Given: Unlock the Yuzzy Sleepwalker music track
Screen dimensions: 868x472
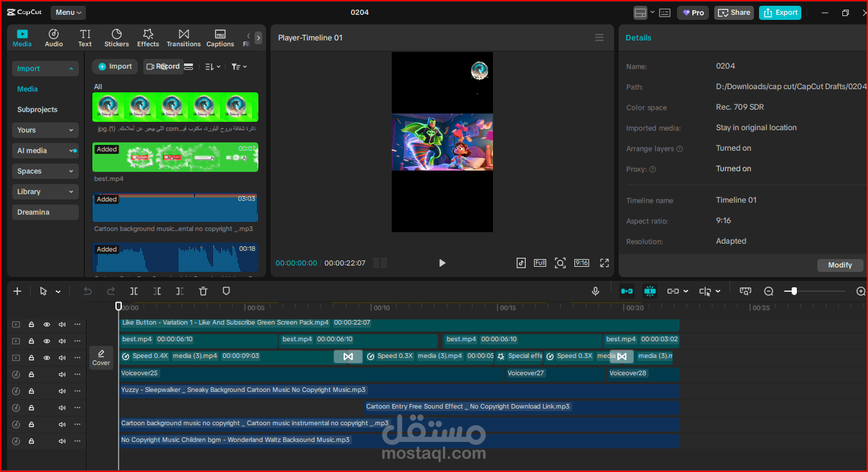Looking at the screenshot, I should 31,391.
